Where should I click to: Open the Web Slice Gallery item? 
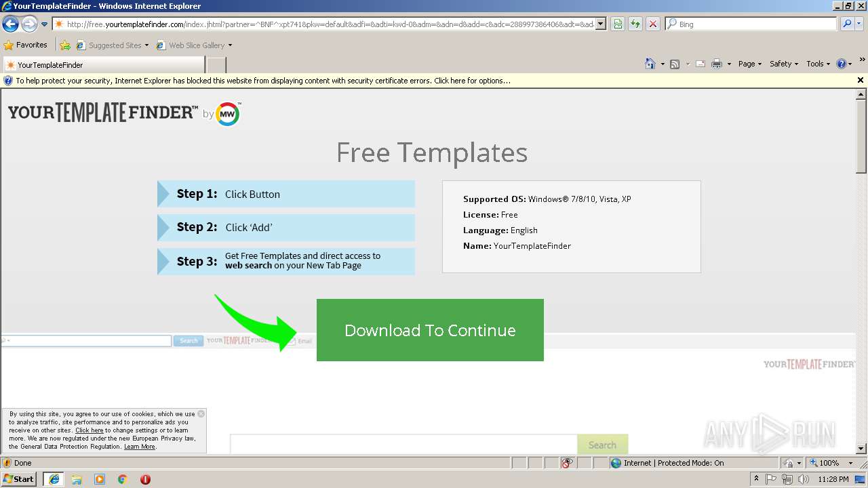tap(194, 45)
